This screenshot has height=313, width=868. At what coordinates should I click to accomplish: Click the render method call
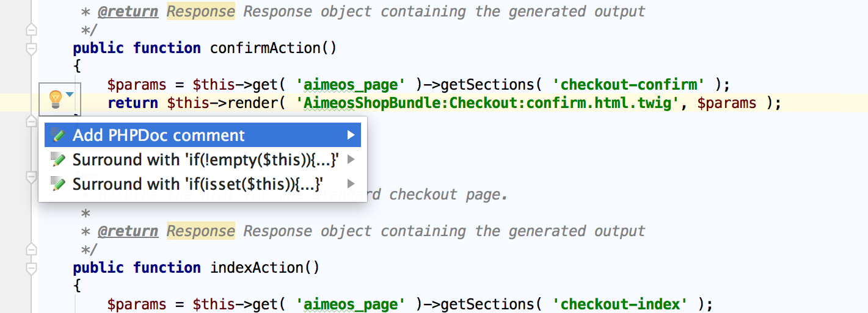(x=252, y=103)
